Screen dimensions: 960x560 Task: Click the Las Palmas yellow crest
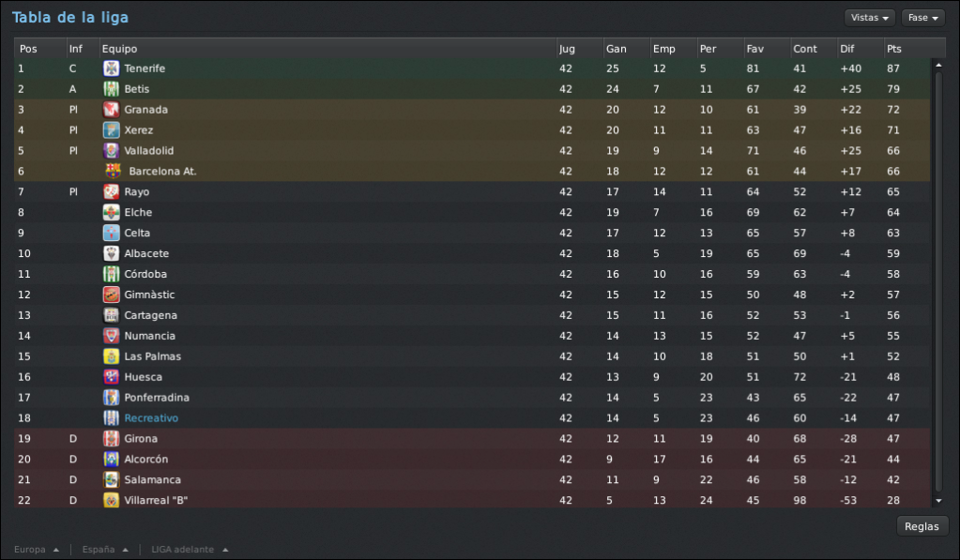click(x=111, y=356)
